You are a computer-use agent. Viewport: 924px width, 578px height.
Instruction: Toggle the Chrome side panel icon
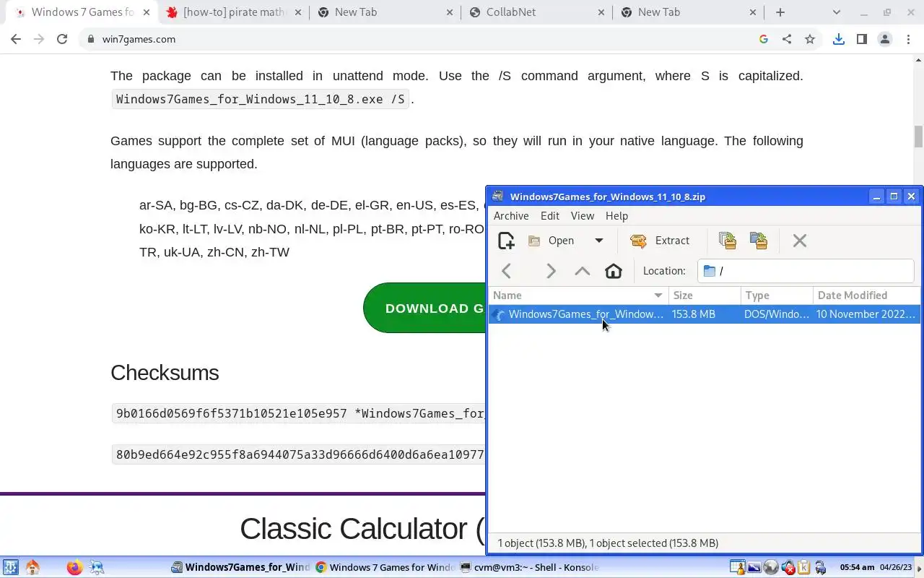(862, 39)
